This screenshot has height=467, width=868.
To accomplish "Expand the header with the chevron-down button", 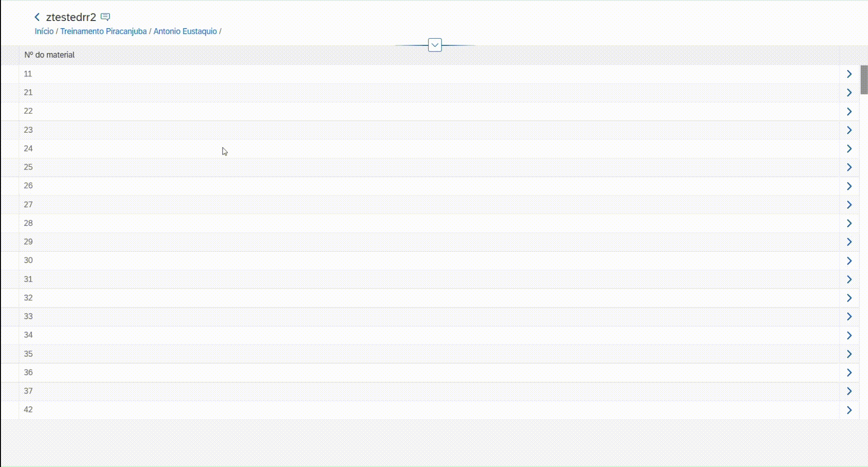I will (x=434, y=45).
